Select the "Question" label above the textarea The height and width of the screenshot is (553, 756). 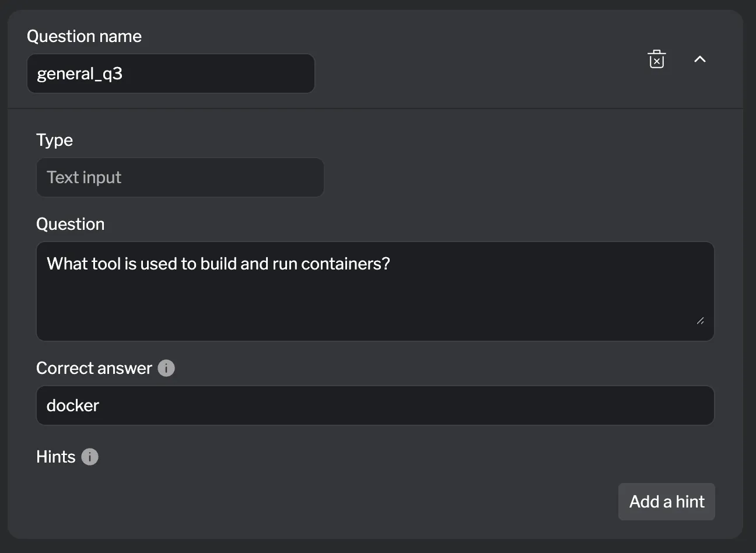70,224
